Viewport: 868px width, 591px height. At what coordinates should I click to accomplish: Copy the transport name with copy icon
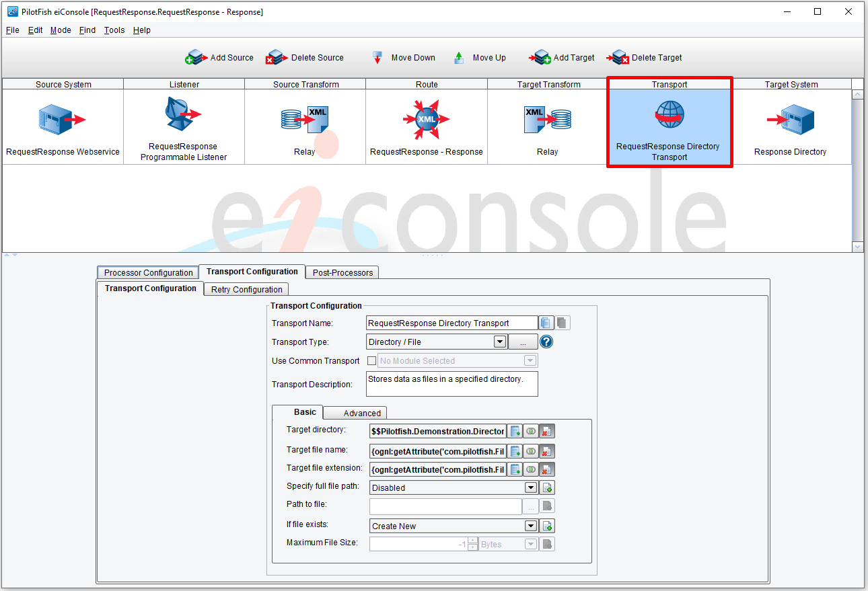[546, 323]
